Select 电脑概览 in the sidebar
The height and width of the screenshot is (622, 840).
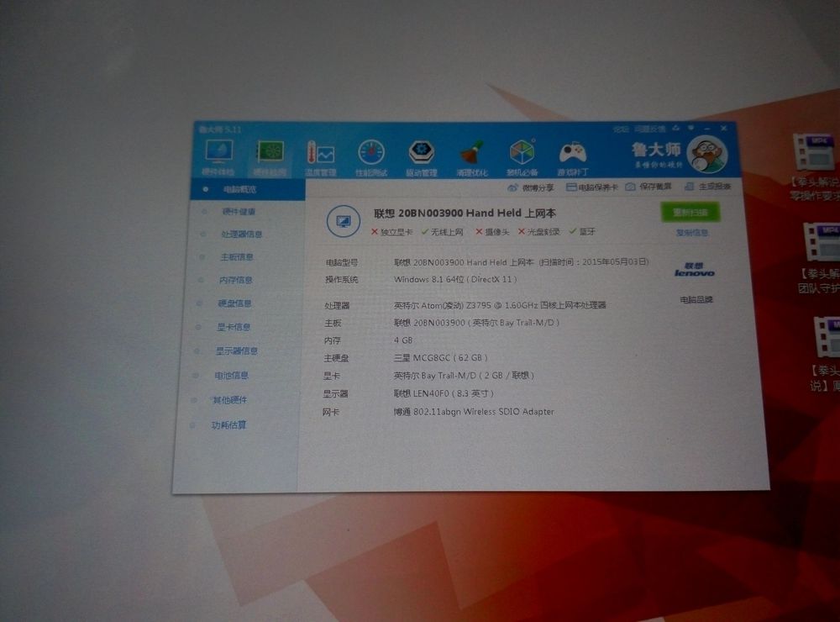pos(248,189)
